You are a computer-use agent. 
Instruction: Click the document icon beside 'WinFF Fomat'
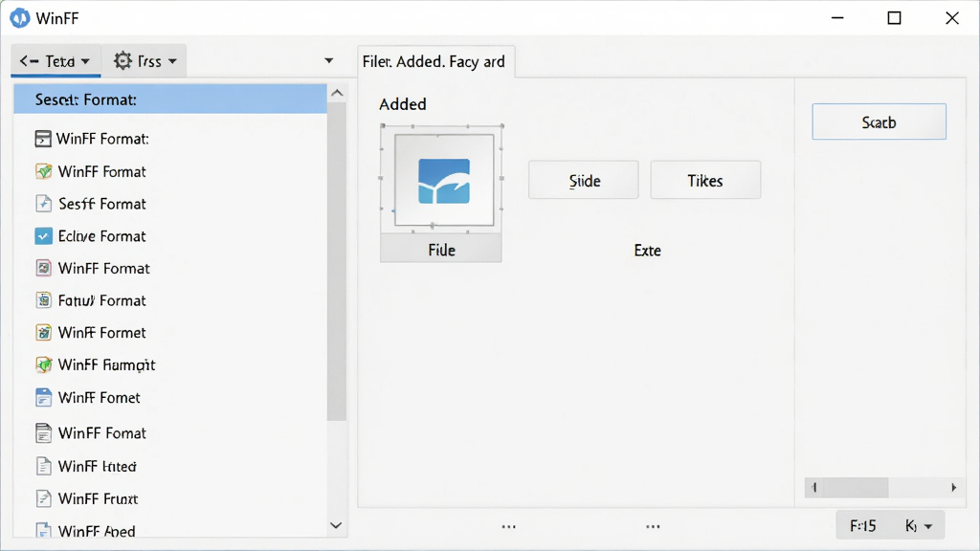(x=43, y=433)
